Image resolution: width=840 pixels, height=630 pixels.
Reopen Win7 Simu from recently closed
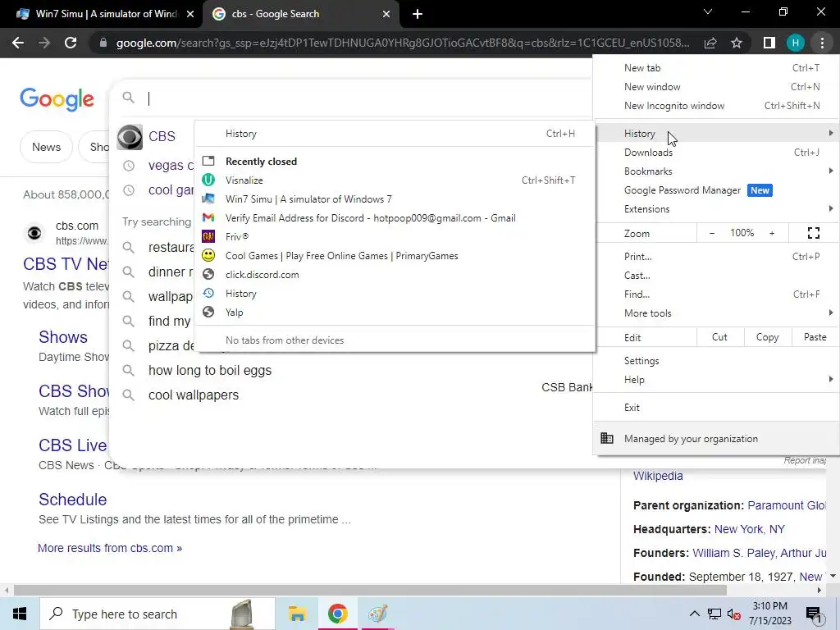[x=395, y=199]
